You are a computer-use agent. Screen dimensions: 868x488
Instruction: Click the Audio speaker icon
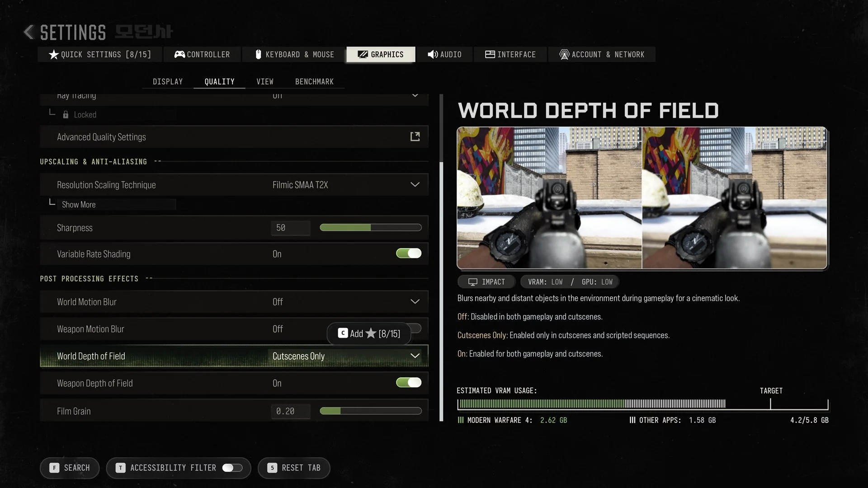433,55
